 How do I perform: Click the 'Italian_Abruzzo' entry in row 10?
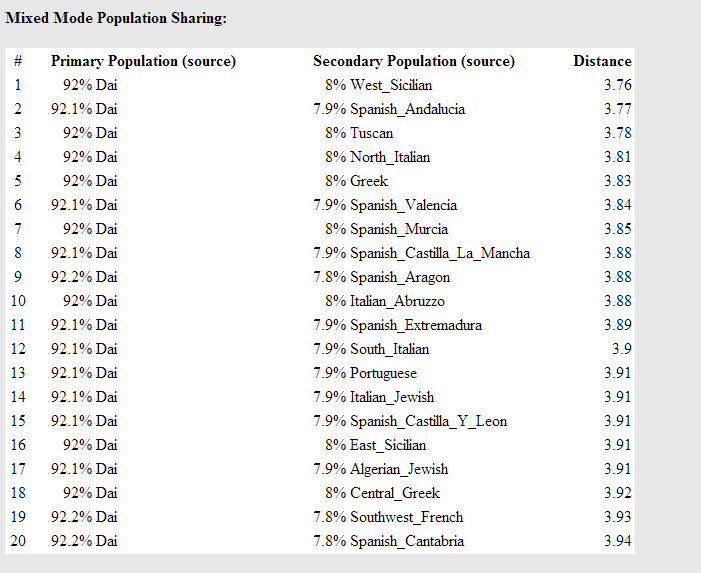pos(397,301)
